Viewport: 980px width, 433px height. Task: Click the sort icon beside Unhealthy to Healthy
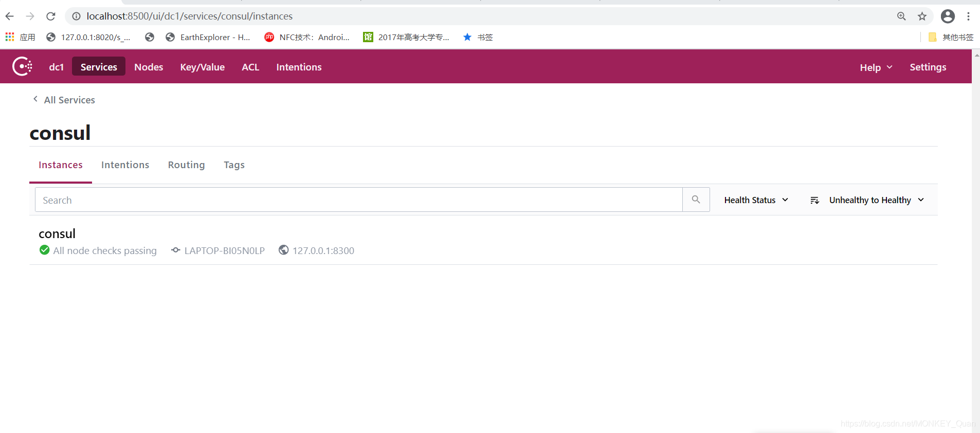(x=814, y=200)
